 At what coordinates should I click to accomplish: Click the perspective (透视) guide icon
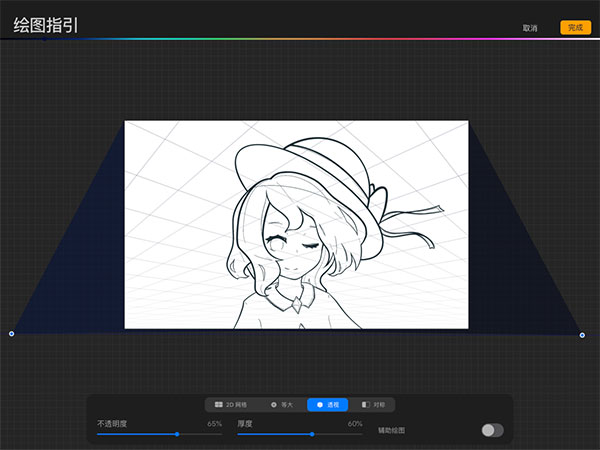(x=319, y=405)
